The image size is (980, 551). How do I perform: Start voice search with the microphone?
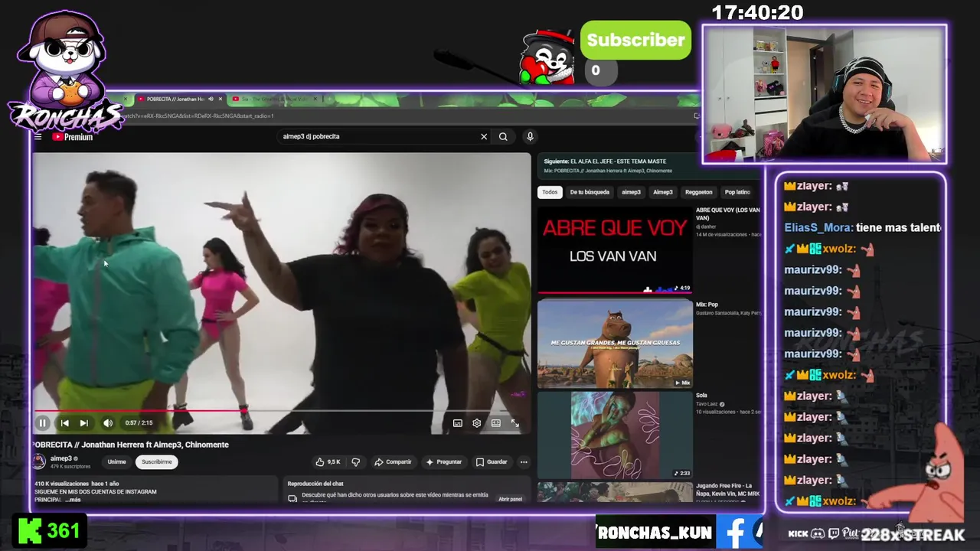[530, 136]
